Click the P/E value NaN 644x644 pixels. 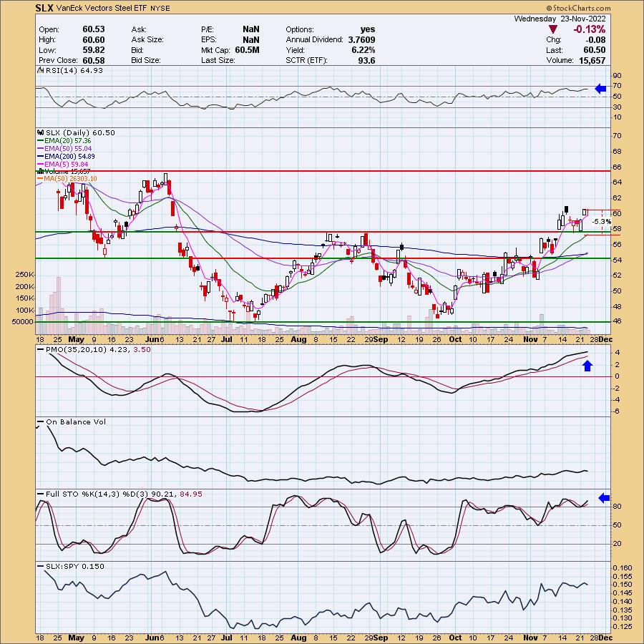(250, 29)
